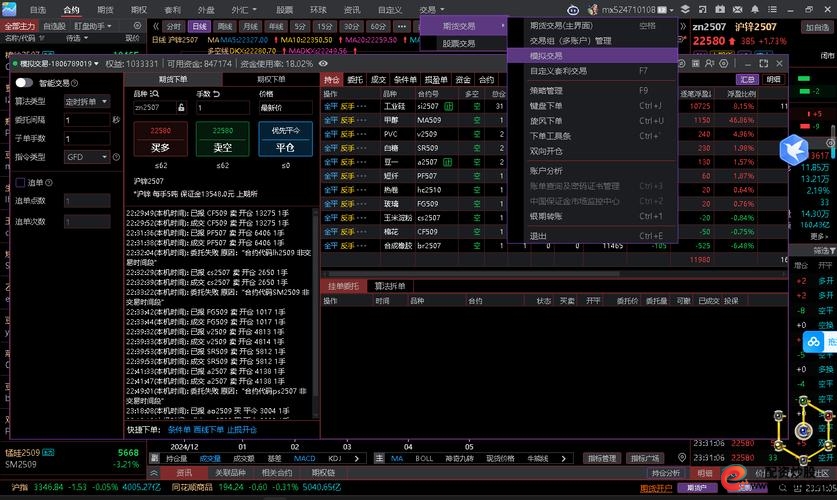Switch to the 期权下单 tab
Screen dimensions: 837x500
pos(271,79)
